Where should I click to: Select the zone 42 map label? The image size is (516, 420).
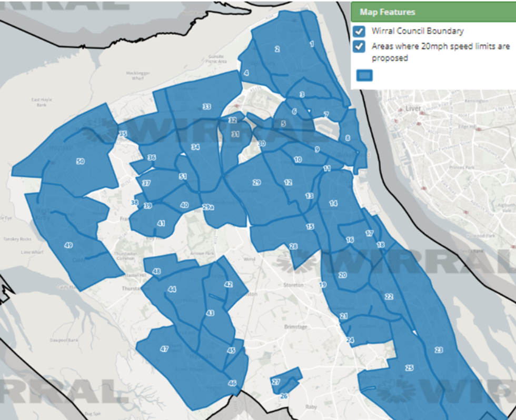(227, 284)
